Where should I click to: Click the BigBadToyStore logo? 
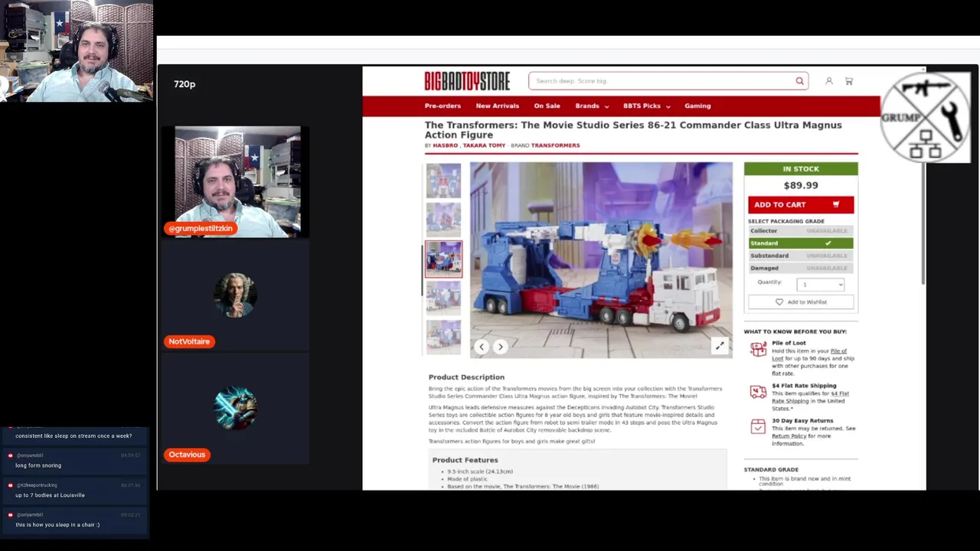pos(467,81)
